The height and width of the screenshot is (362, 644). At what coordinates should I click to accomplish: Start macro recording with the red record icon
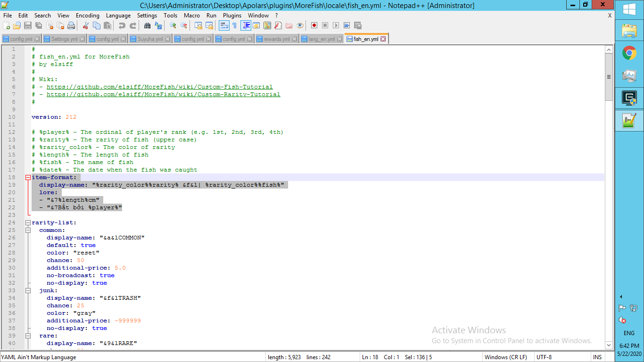click(314, 25)
